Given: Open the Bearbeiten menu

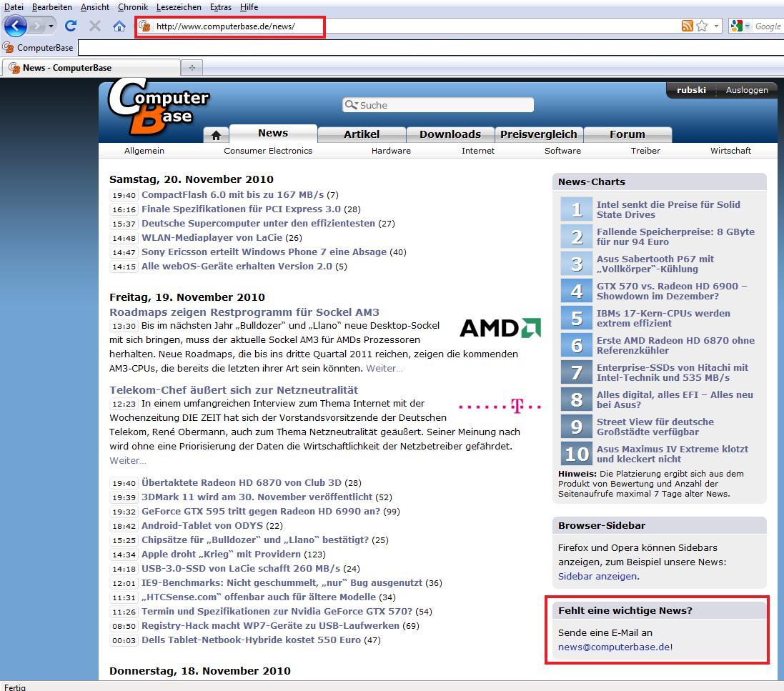Looking at the screenshot, I should pos(52,7).
